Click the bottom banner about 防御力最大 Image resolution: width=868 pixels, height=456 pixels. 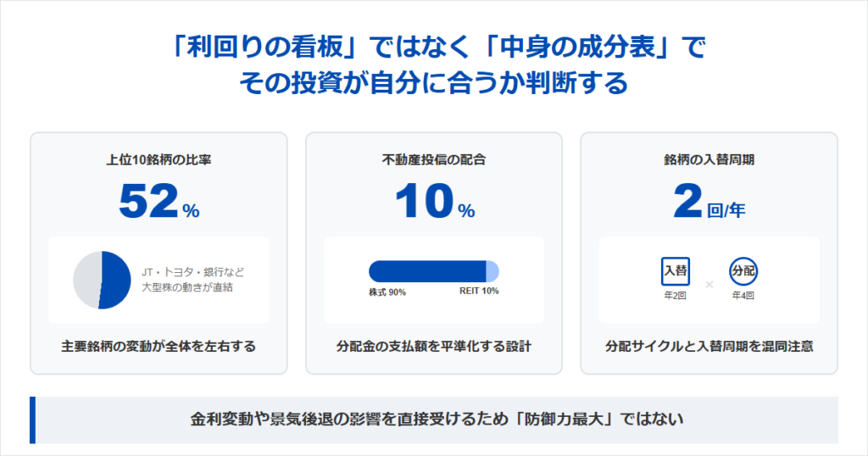(437, 419)
